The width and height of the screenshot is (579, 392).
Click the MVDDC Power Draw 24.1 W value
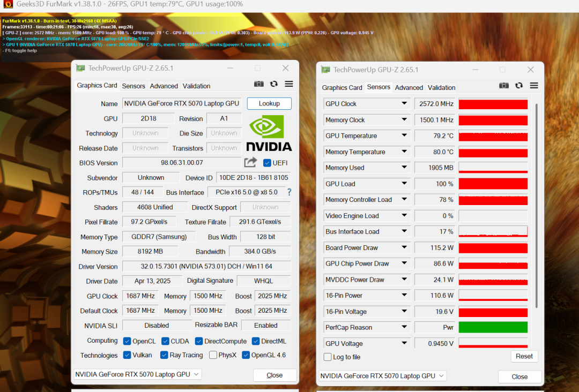(435, 280)
